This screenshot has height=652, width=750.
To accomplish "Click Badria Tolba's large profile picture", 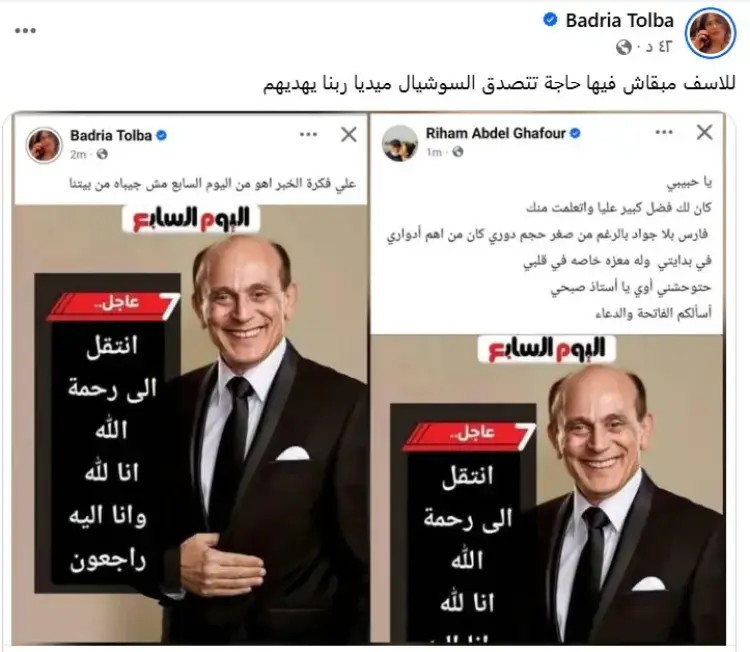I will pos(710,33).
